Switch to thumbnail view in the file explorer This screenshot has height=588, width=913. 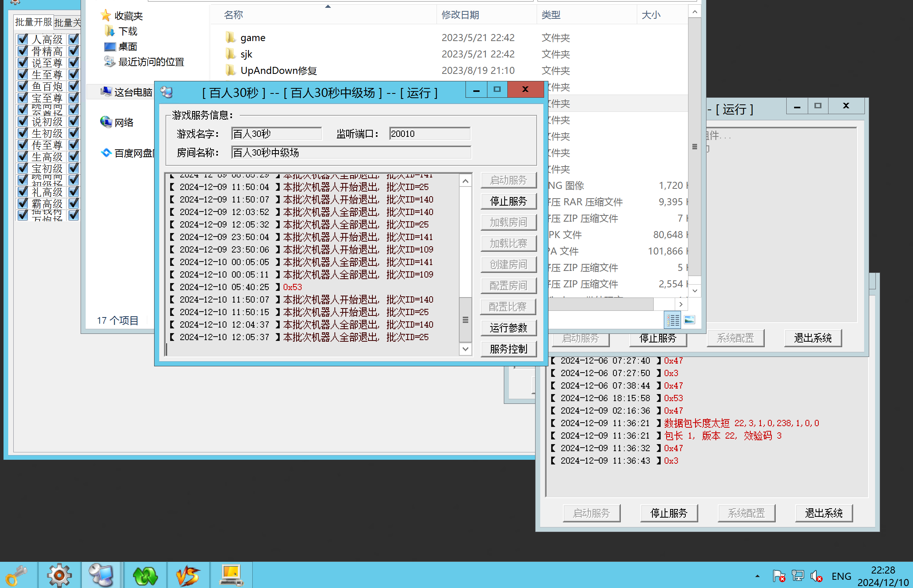point(689,320)
